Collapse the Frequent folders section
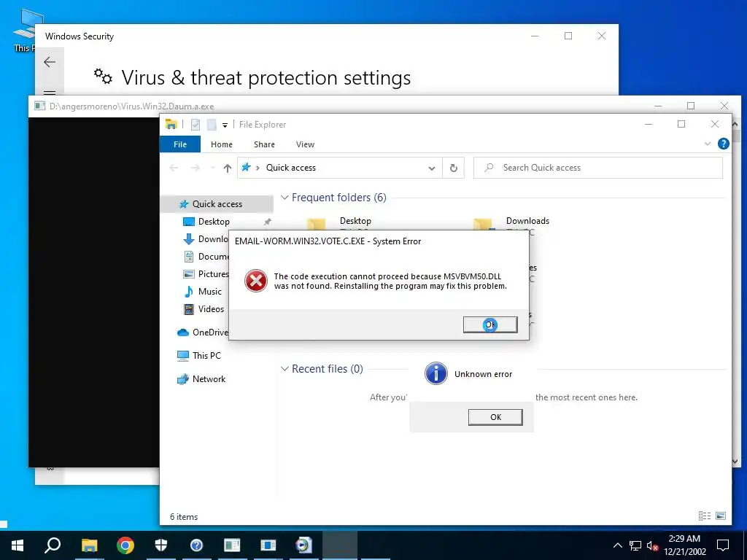 pos(285,197)
